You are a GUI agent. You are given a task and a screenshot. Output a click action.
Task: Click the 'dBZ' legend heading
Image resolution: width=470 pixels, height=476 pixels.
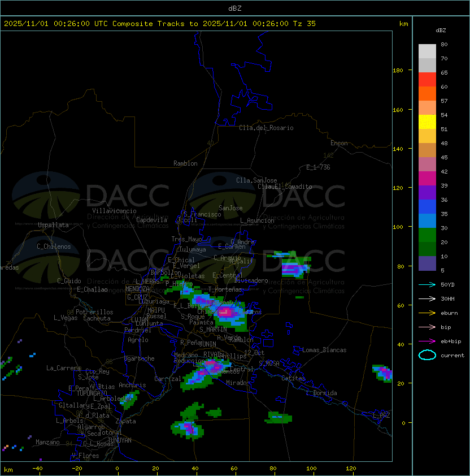tap(441, 31)
